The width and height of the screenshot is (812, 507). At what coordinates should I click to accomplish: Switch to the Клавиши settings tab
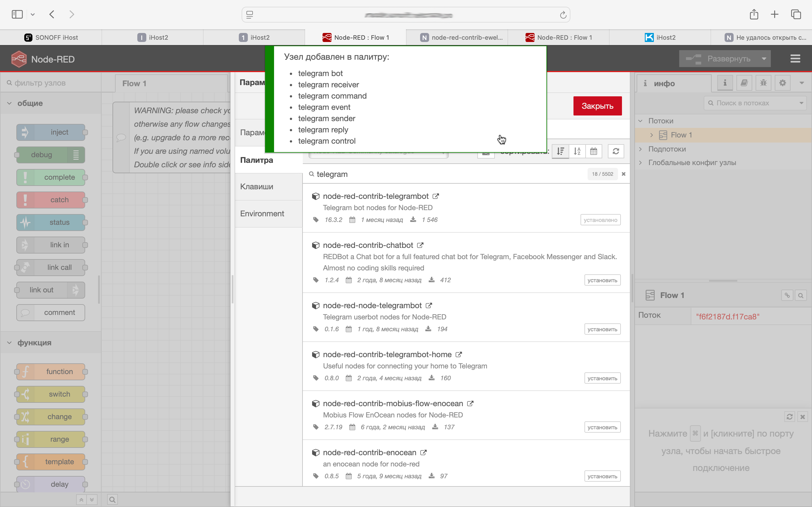point(257,186)
